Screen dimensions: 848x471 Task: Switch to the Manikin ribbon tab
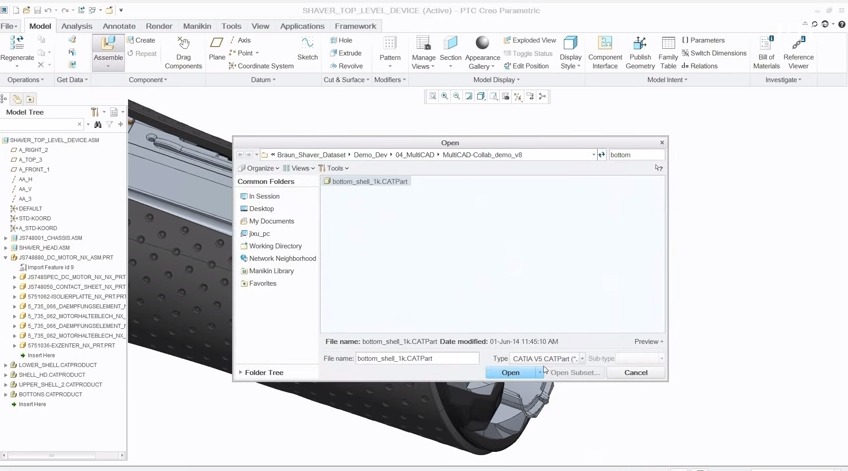click(197, 26)
